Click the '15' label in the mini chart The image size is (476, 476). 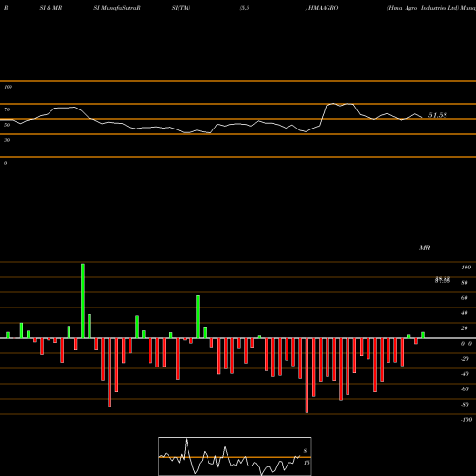pyautogui.click(x=307, y=463)
